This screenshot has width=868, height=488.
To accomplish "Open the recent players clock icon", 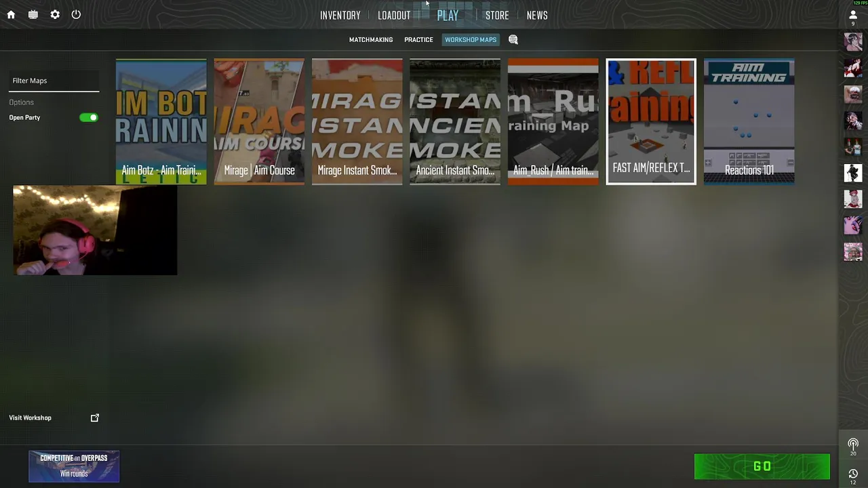I will 853,474.
